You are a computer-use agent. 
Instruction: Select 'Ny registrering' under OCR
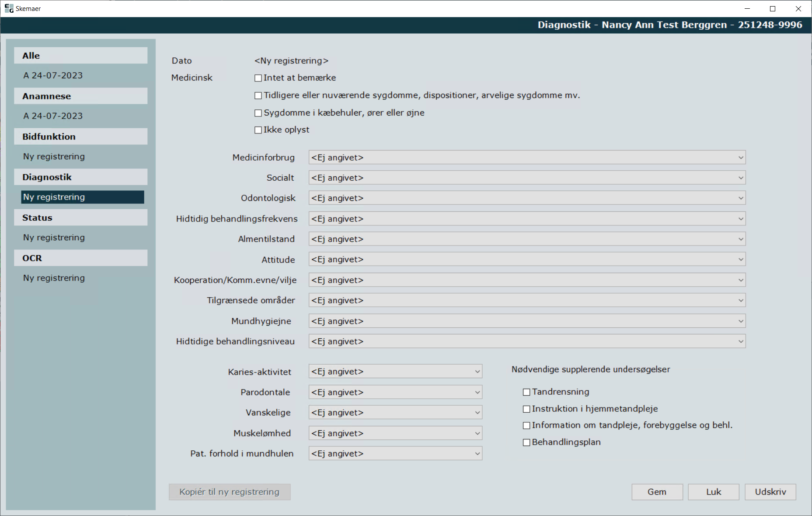[54, 278]
